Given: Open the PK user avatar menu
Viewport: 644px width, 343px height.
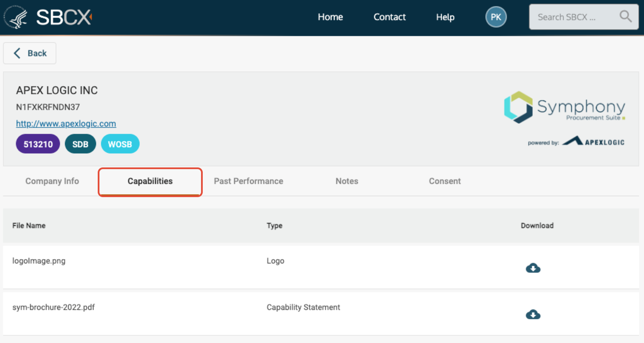Looking at the screenshot, I should [496, 17].
